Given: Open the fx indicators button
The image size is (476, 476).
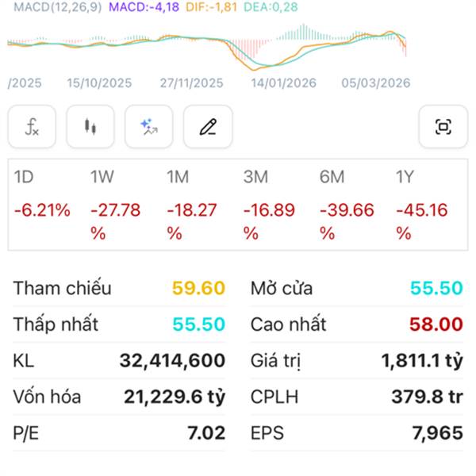Looking at the screenshot, I should [33, 127].
